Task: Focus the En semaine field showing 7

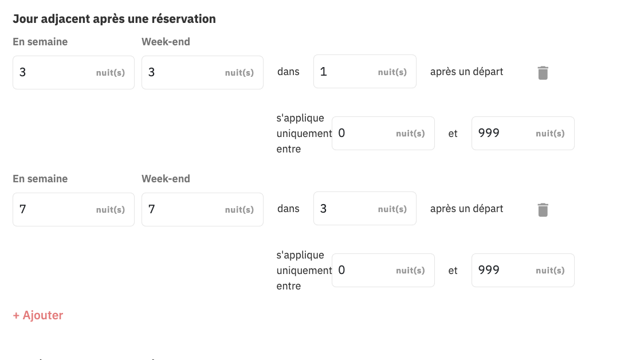Action: click(73, 210)
